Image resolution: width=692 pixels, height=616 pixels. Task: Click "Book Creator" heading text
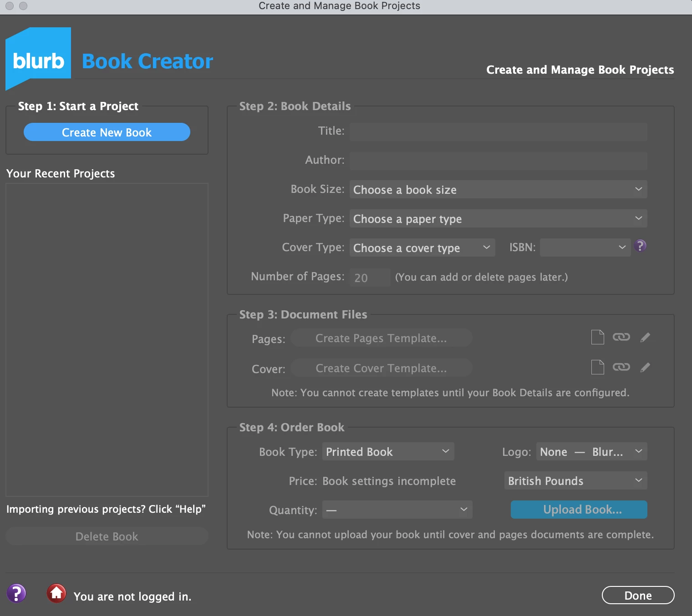(x=148, y=61)
